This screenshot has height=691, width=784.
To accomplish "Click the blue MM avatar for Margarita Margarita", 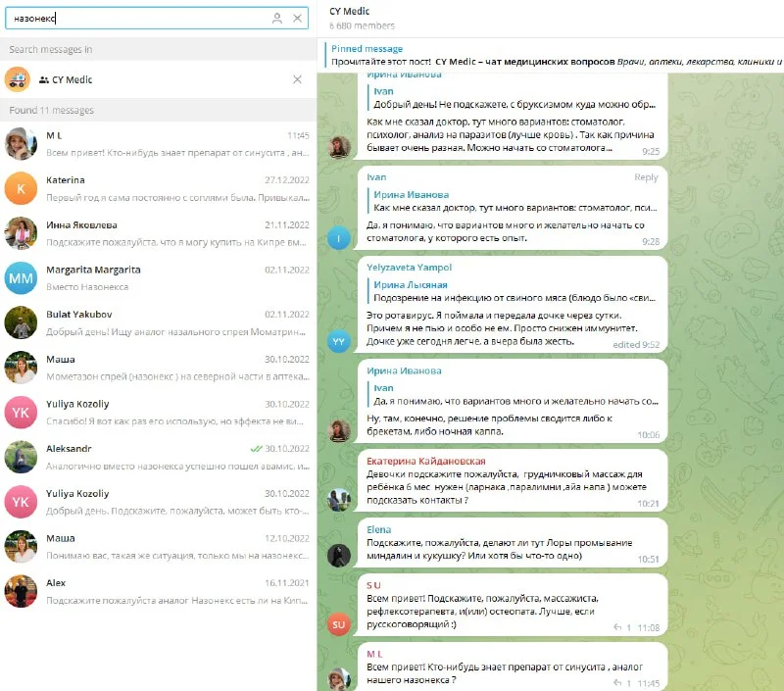I will pyautogui.click(x=22, y=277).
